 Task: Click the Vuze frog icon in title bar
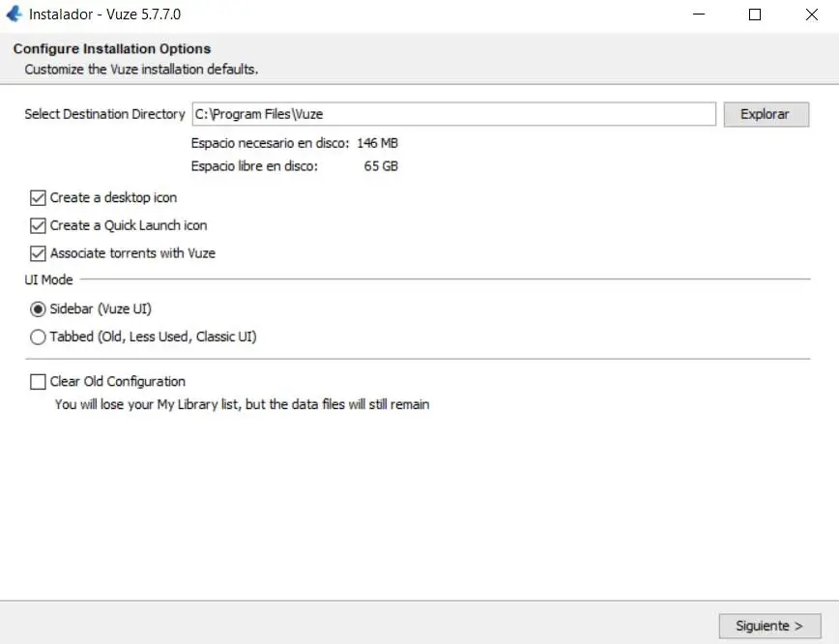point(14,14)
